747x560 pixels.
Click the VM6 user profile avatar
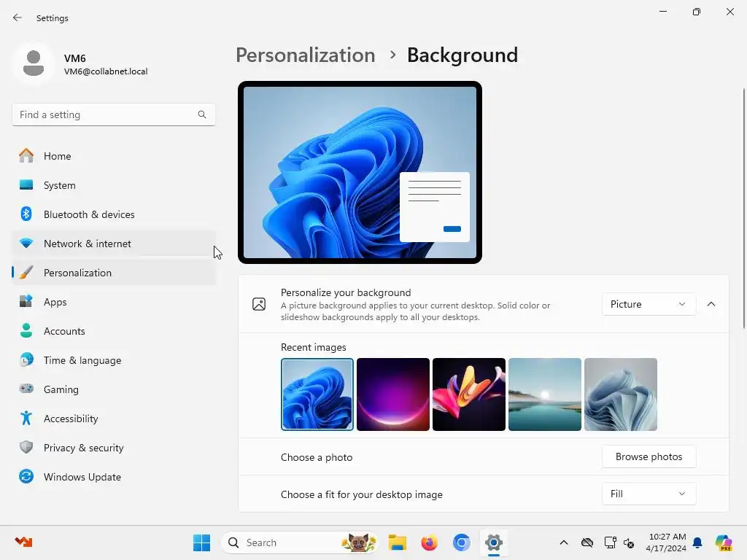pyautogui.click(x=34, y=63)
